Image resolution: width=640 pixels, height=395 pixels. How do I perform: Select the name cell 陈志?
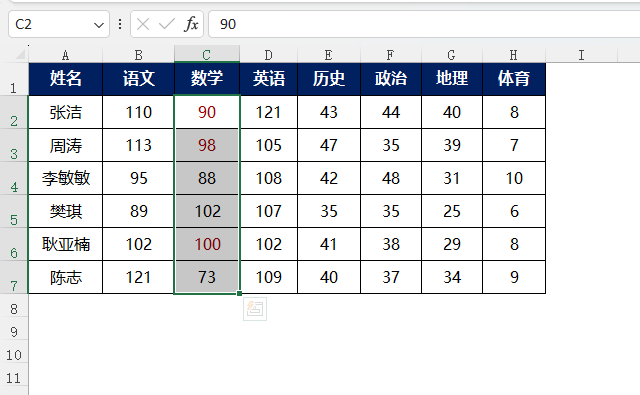[x=65, y=277]
